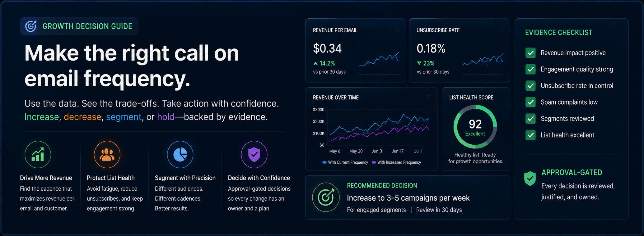Click the Drive More Revenue heading
The image size is (644, 236).
(46, 178)
